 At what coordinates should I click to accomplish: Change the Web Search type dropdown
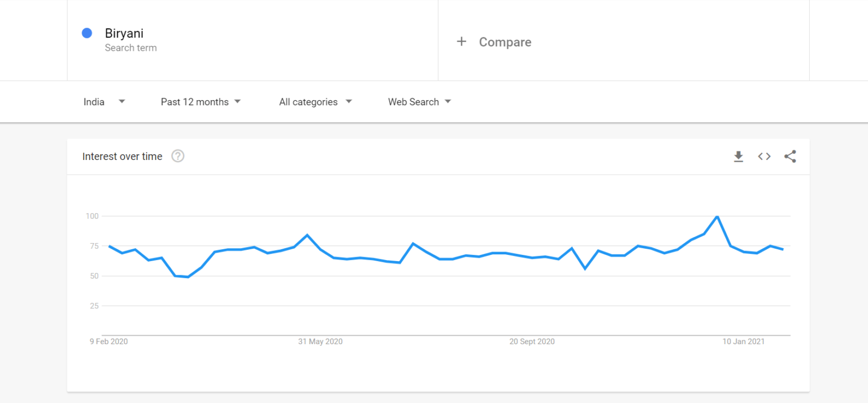(x=419, y=102)
